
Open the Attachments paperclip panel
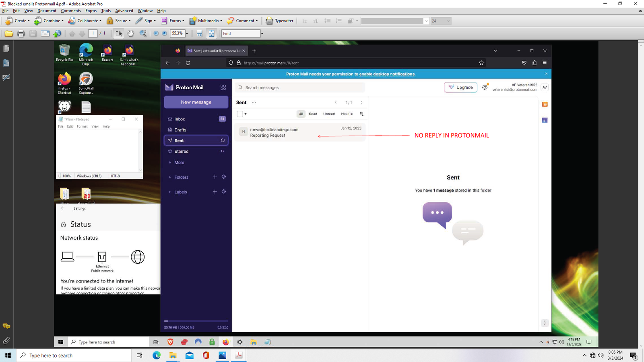(6, 341)
